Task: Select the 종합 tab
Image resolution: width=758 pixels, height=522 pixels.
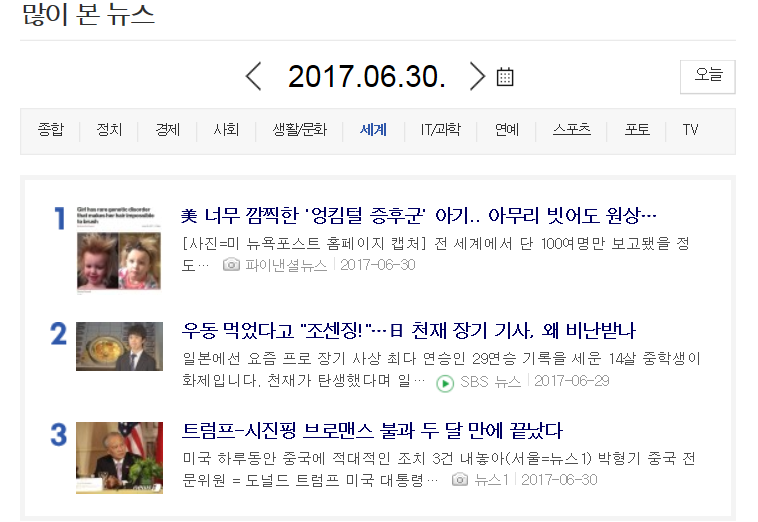Action: pyautogui.click(x=50, y=130)
